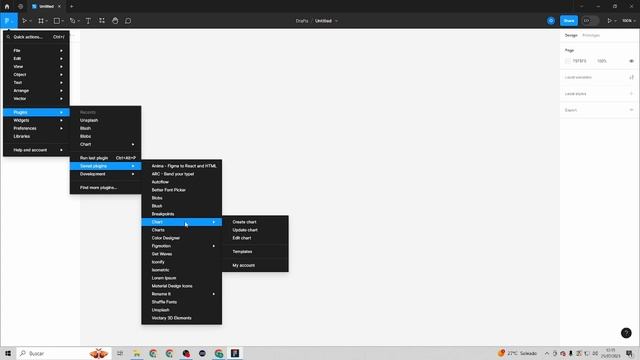Open the Edit menu

pos(36,58)
